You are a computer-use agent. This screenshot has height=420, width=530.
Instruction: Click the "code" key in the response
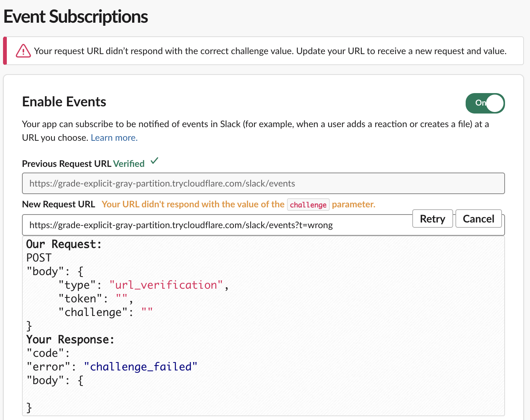point(45,353)
